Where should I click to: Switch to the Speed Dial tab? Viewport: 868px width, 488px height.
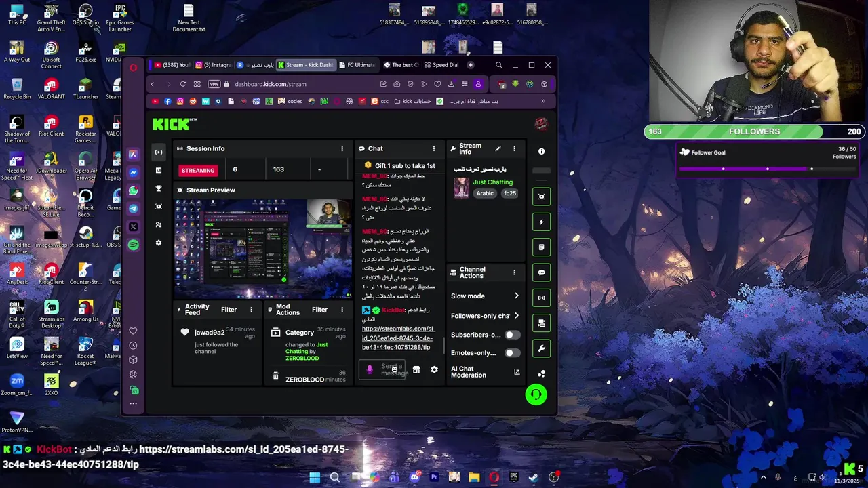pyautogui.click(x=441, y=65)
